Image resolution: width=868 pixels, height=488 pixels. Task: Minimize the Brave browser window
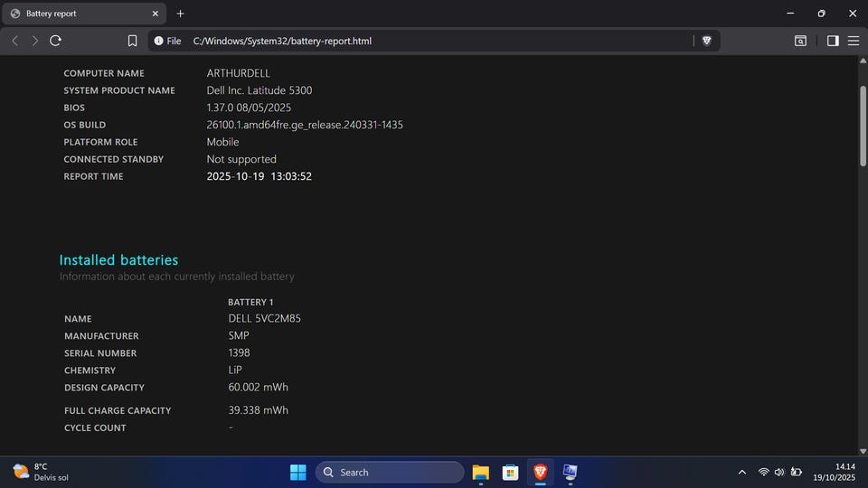point(790,14)
